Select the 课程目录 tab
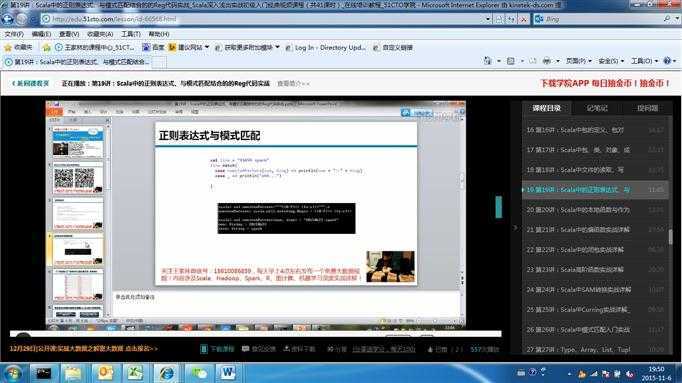Viewport: 682px width, 383px height. point(546,108)
